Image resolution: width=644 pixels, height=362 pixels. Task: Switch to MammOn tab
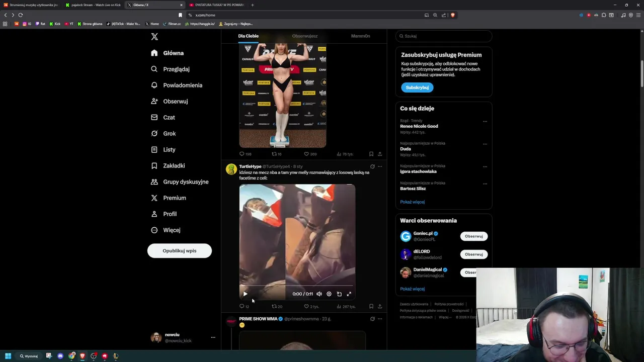(360, 36)
